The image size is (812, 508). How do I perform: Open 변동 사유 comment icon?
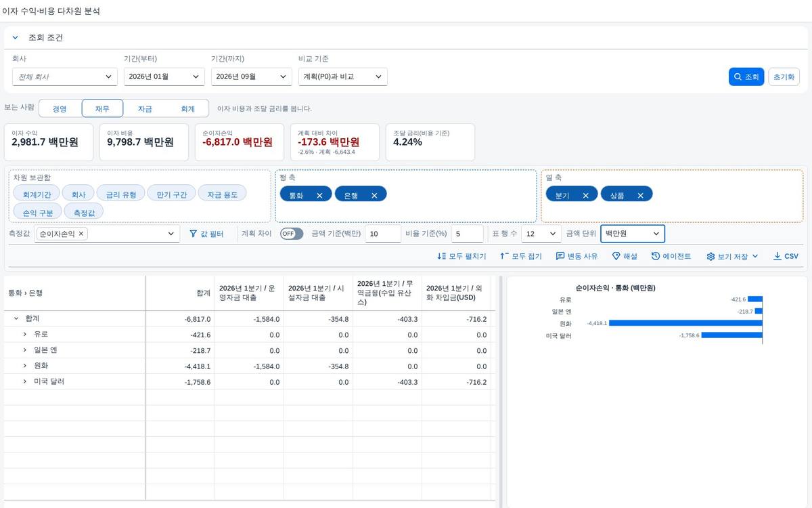tap(560, 257)
